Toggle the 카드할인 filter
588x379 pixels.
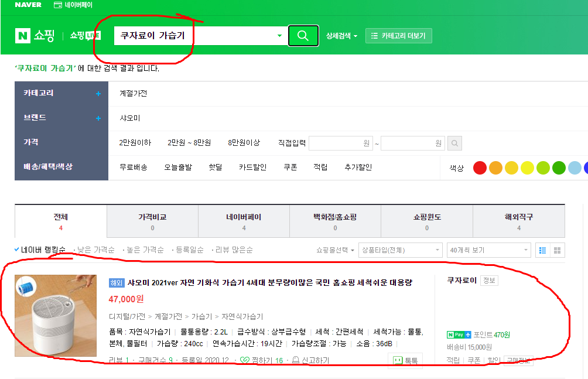click(x=252, y=167)
